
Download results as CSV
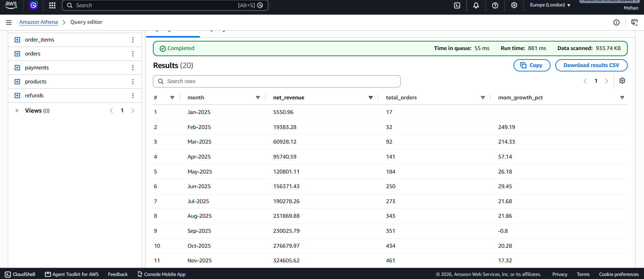pyautogui.click(x=591, y=65)
